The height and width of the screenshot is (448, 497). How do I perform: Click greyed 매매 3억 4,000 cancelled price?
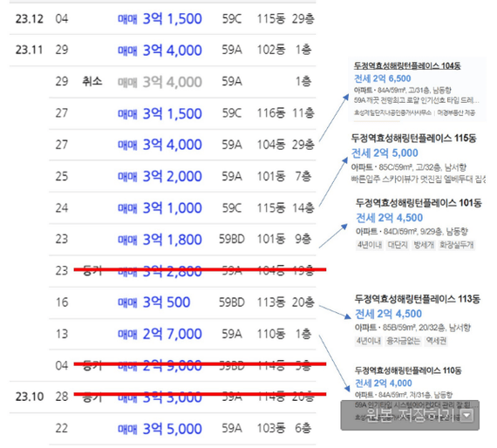tap(160, 82)
